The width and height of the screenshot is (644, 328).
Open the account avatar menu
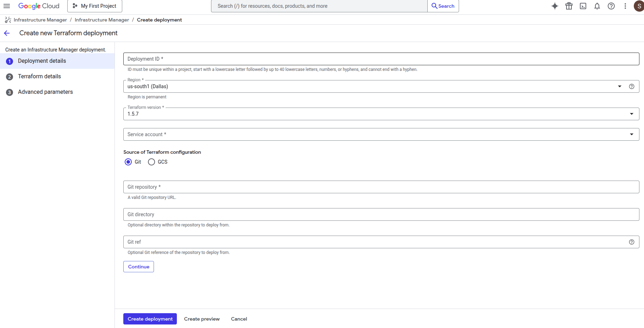coord(639,6)
